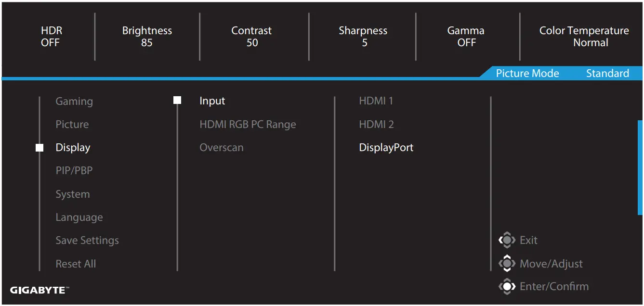
Task: Open the HDMI RGB PC Range options
Action: (x=248, y=124)
